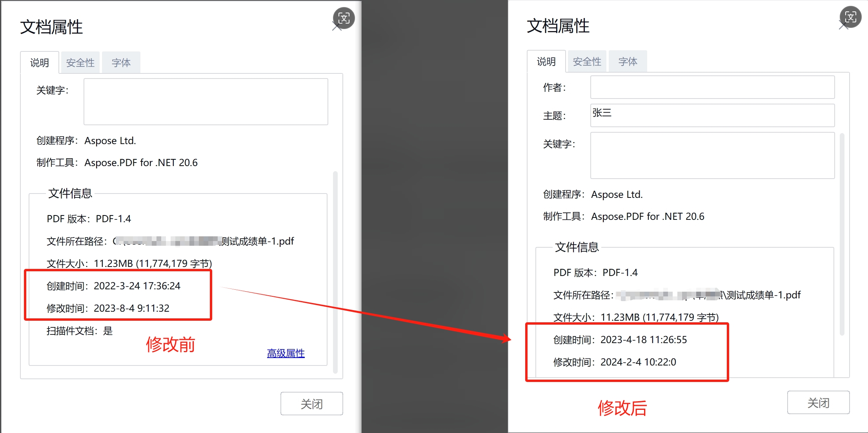Click the 创建时间 value in right dialog

(644, 340)
